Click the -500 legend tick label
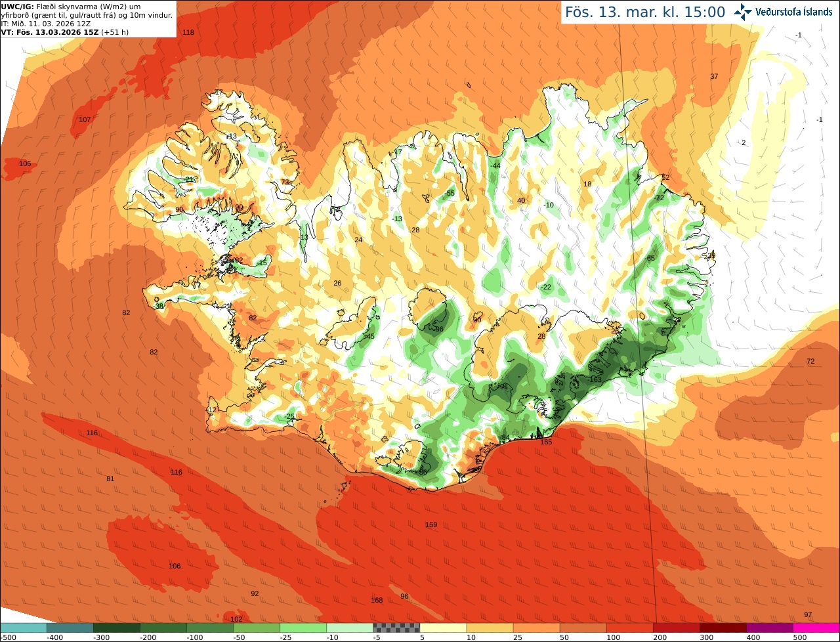840x642 pixels. 7,637
